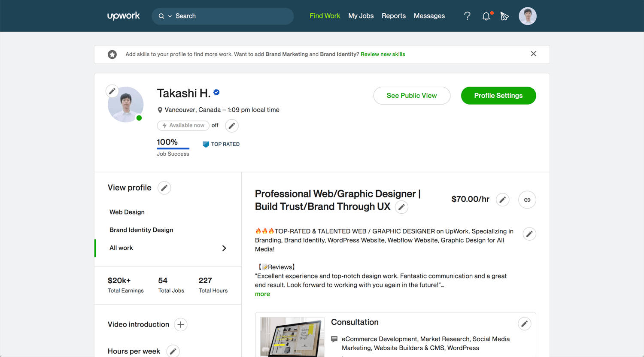Open the help question mark icon
Screen dimensions: 644x357
click(467, 16)
